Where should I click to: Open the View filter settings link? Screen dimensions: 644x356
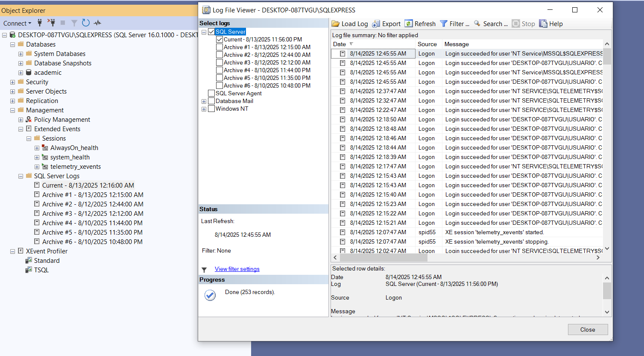[237, 269]
